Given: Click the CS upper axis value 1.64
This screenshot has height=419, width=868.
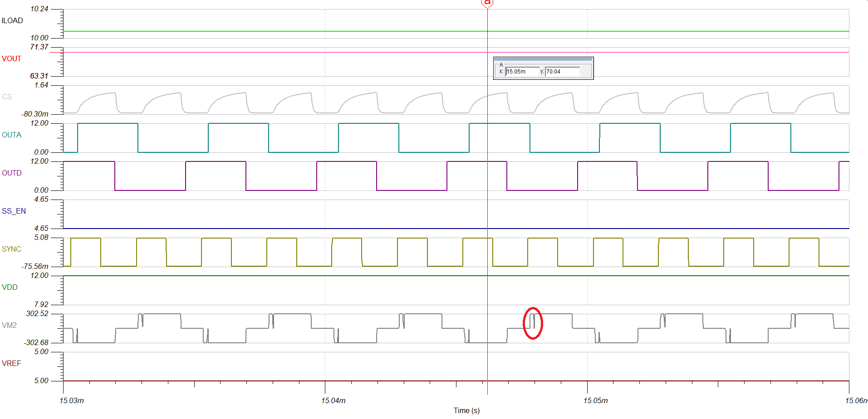Looking at the screenshot, I should (x=41, y=85).
